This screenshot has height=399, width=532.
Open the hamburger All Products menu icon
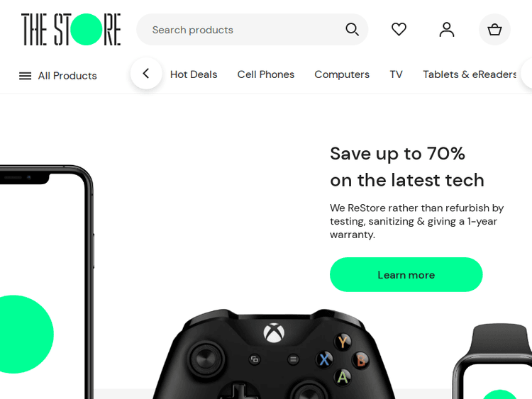pyautogui.click(x=25, y=76)
